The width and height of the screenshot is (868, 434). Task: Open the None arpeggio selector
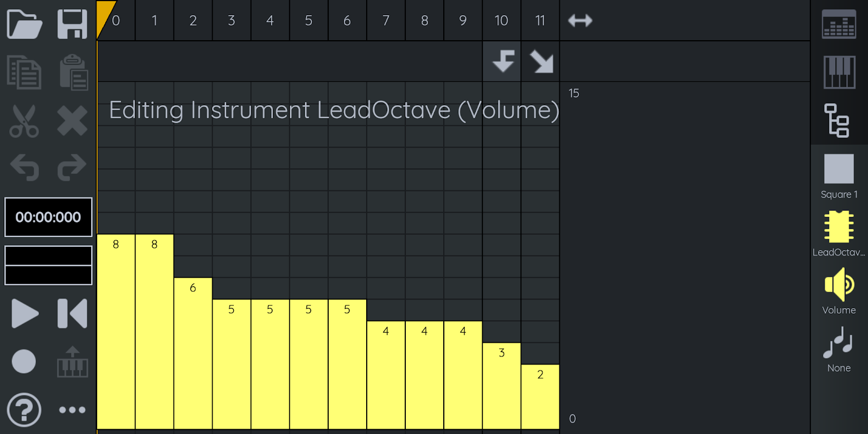[839, 349]
